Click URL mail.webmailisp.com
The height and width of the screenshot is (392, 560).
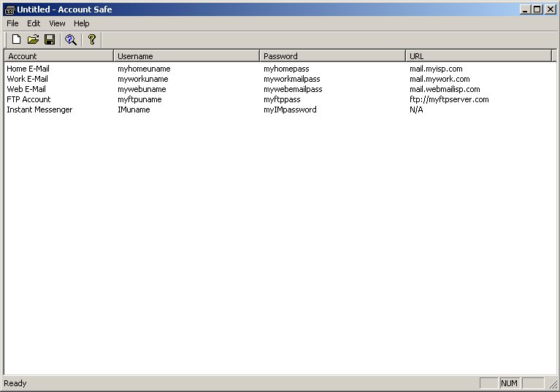tap(445, 89)
